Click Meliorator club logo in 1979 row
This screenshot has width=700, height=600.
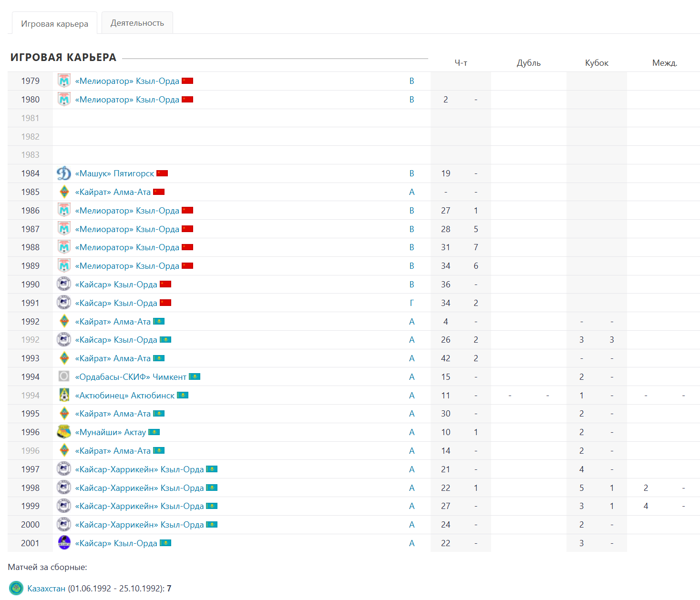coord(64,81)
